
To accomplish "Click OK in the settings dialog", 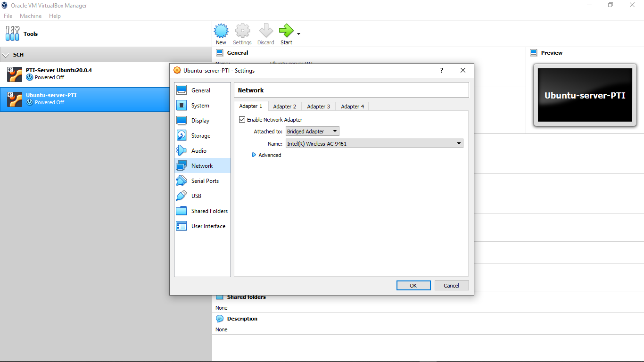I will pyautogui.click(x=413, y=285).
